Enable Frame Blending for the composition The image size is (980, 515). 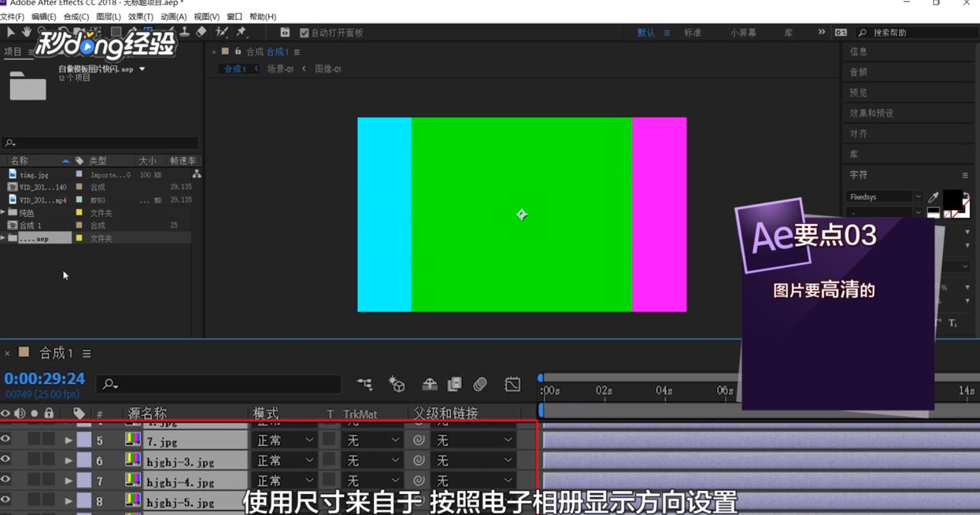[x=454, y=384]
